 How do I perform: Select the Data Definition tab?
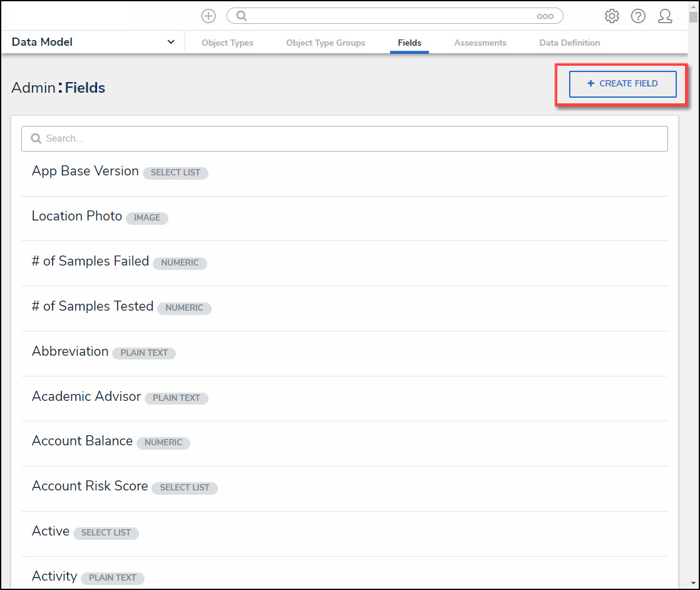pyautogui.click(x=569, y=43)
